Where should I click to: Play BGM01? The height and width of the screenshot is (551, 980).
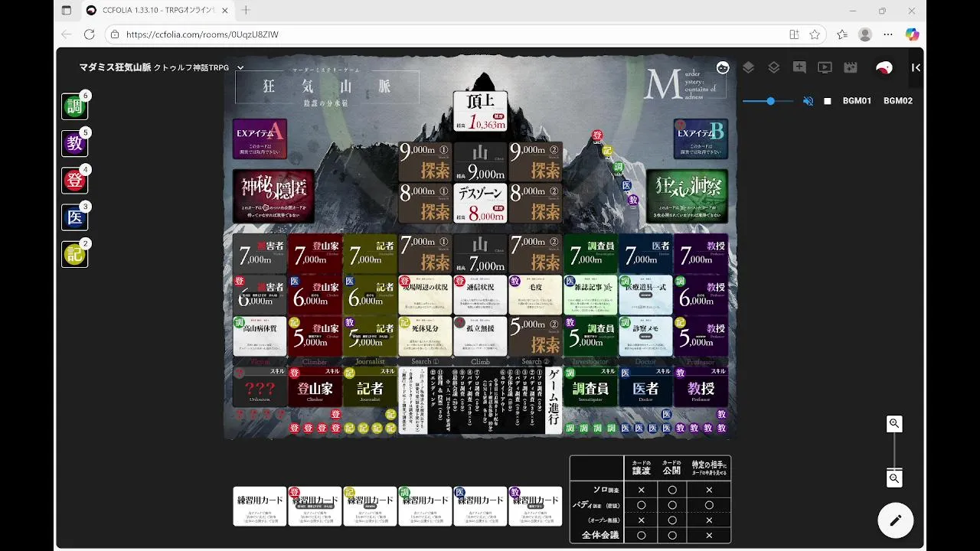point(857,101)
